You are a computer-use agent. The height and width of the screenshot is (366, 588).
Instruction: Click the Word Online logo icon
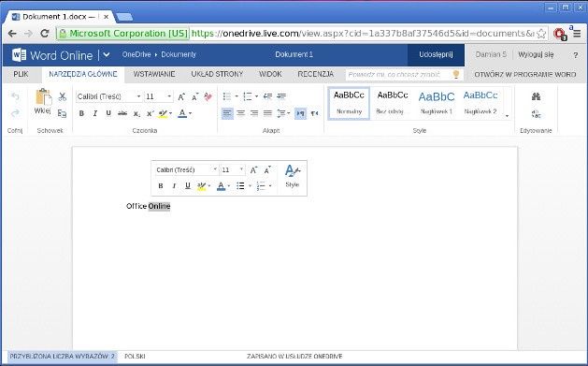coord(19,55)
